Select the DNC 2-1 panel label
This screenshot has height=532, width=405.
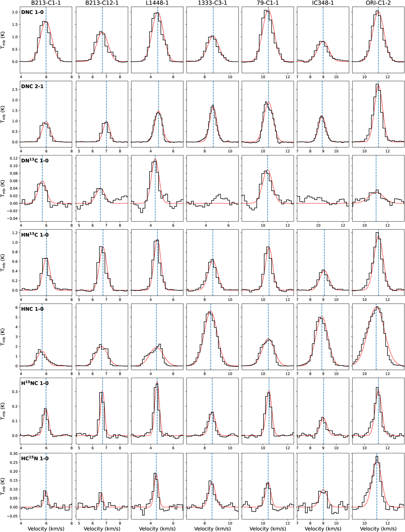(32, 86)
